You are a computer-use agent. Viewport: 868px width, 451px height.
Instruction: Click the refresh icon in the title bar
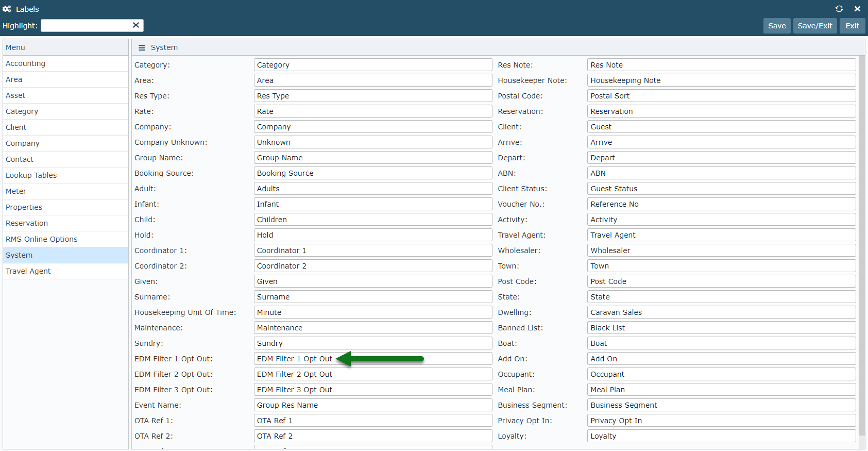pos(839,9)
